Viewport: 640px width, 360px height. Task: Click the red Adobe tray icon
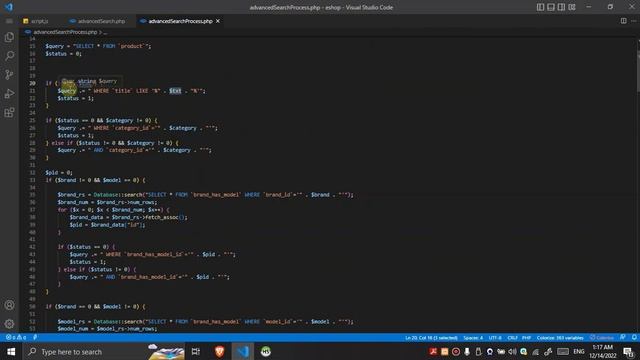[433, 351]
